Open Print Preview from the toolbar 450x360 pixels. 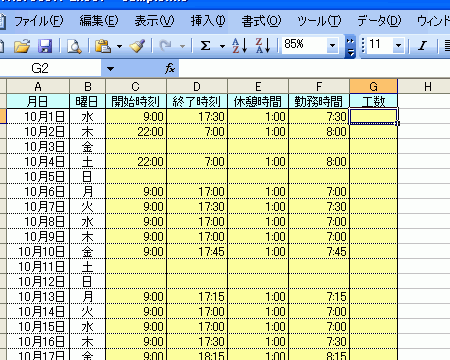coord(74,46)
